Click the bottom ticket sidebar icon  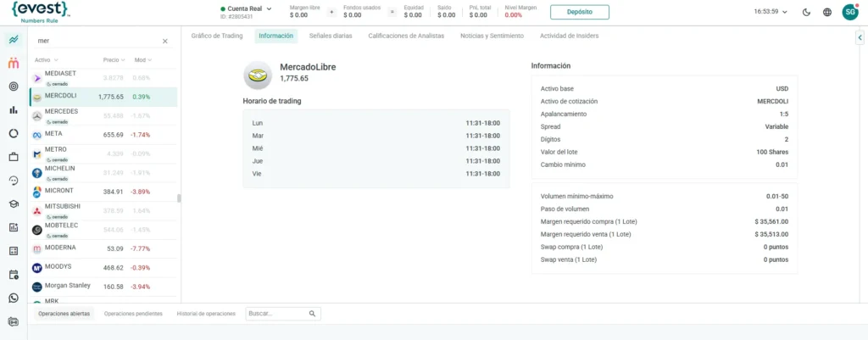coord(14,321)
